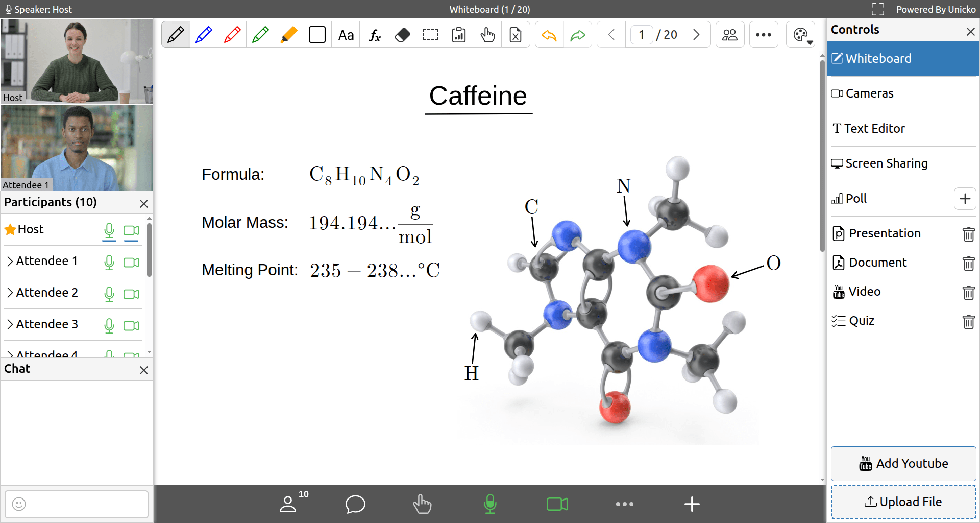This screenshot has width=980, height=523.
Task: Select the red pencil tool
Action: click(232, 35)
